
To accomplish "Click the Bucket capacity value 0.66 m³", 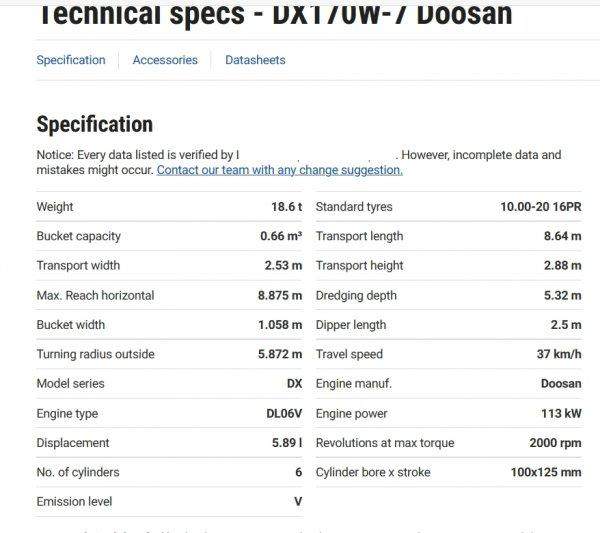I will [x=280, y=236].
